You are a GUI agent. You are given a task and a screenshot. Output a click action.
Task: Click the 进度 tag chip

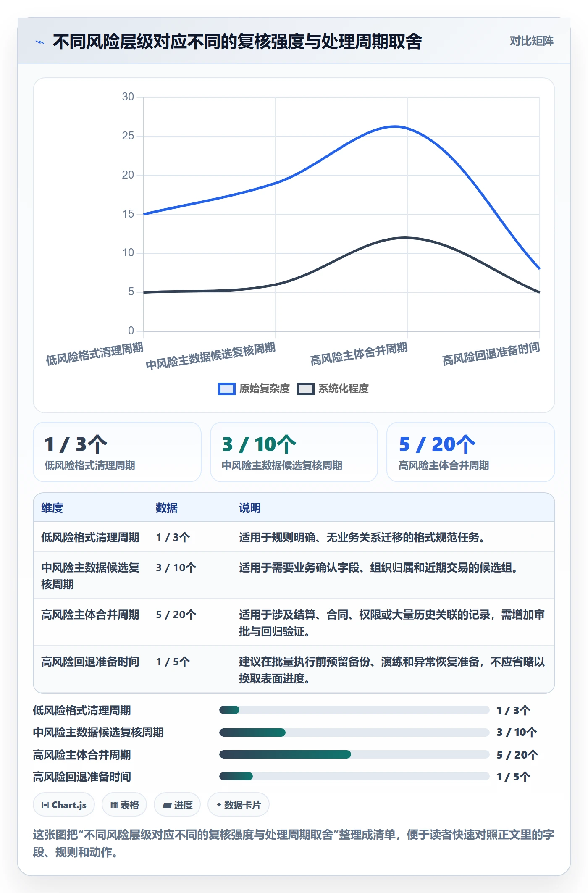[x=177, y=805]
